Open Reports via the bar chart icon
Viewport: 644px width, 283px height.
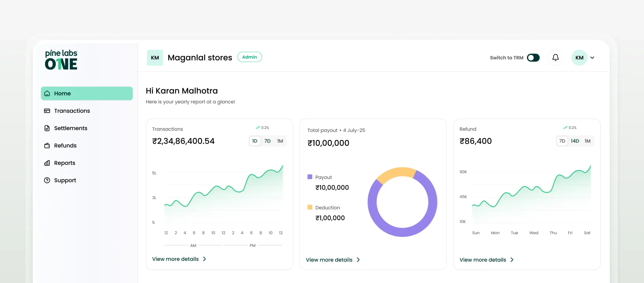tap(48, 163)
